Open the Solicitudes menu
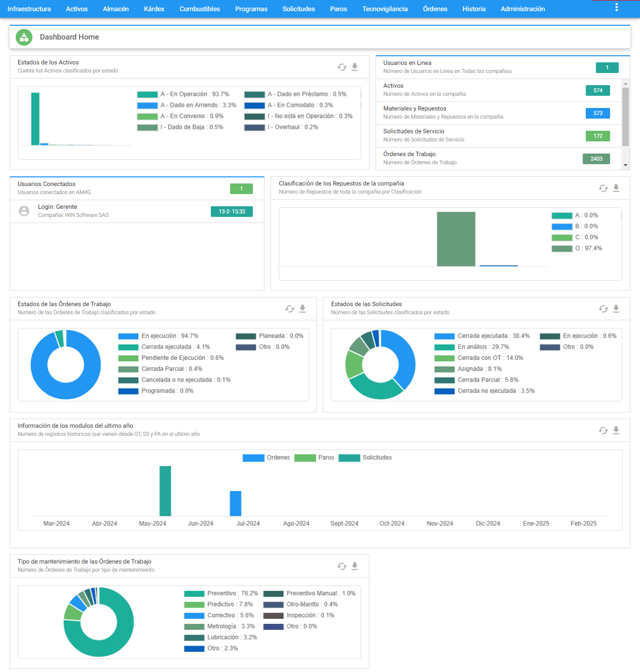This screenshot has width=640, height=672. point(298,9)
